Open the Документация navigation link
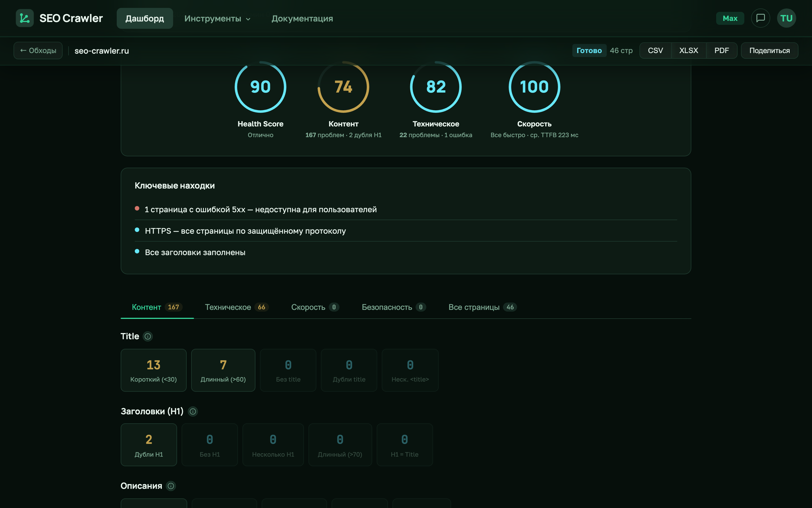The height and width of the screenshot is (508, 812). (302, 18)
